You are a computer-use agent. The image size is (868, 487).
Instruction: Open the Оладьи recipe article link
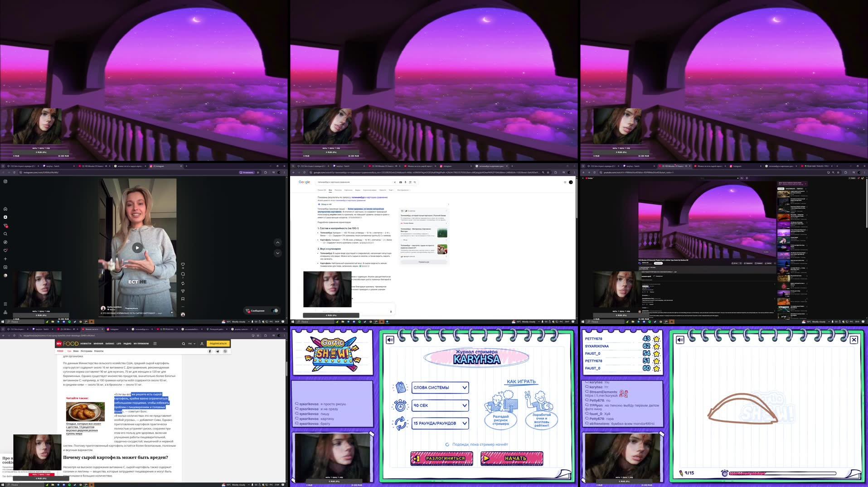[x=84, y=429]
